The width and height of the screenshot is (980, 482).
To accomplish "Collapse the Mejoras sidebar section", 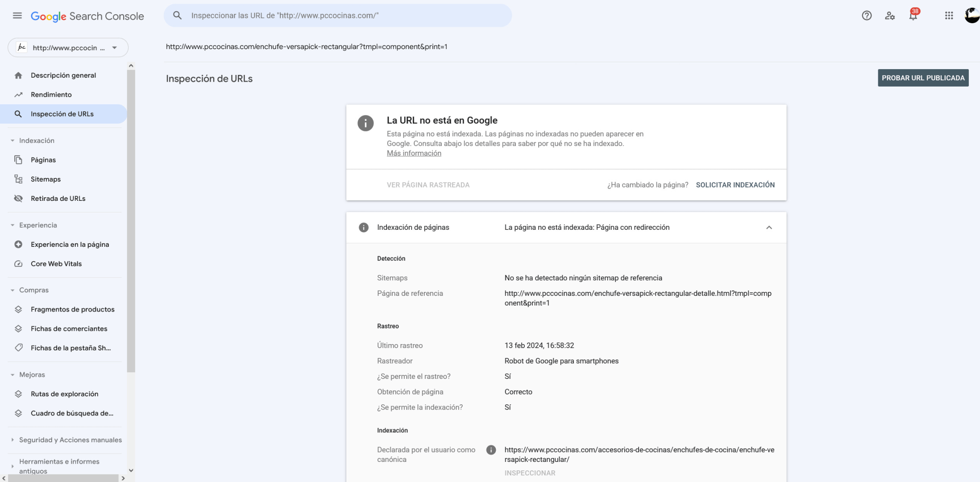I will click(x=12, y=375).
